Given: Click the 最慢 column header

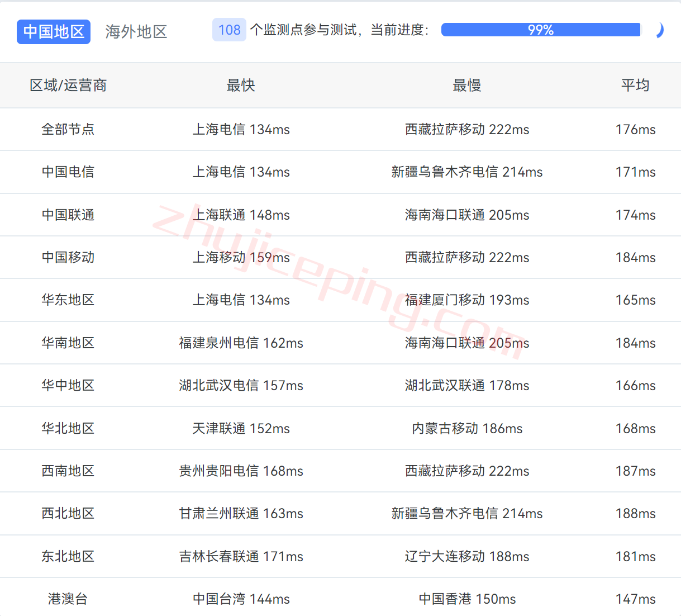Looking at the screenshot, I should [467, 86].
